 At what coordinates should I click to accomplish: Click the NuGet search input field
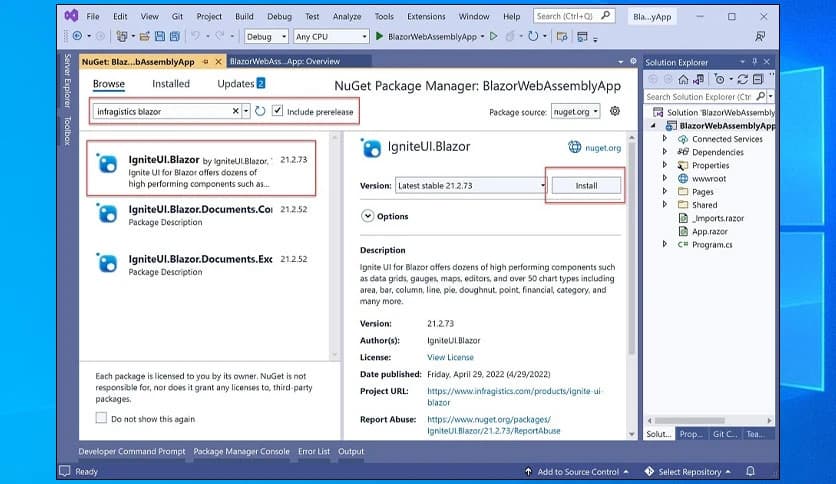click(x=163, y=111)
